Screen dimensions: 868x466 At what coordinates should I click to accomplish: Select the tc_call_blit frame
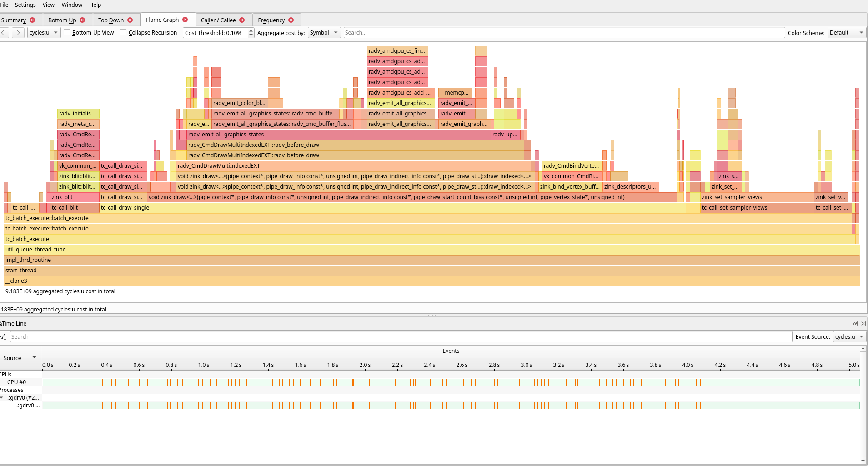(75, 208)
